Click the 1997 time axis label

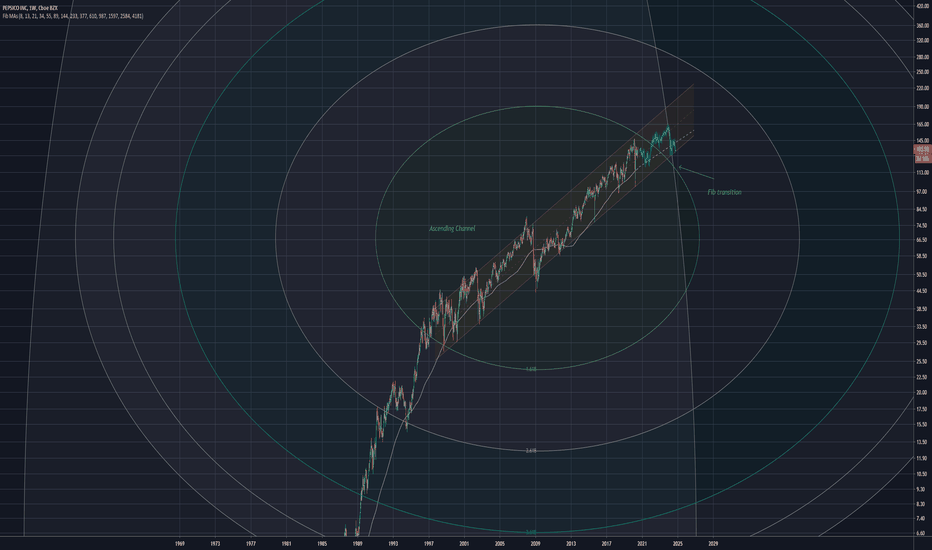[x=429, y=543]
